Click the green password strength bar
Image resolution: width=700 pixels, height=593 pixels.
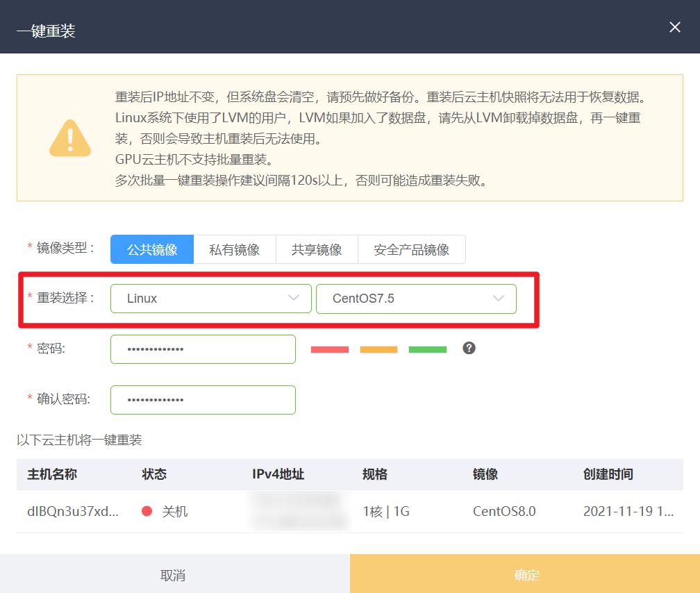click(x=428, y=349)
